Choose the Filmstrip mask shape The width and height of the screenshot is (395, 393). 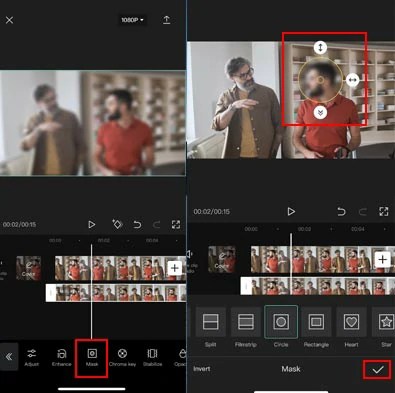point(246,326)
